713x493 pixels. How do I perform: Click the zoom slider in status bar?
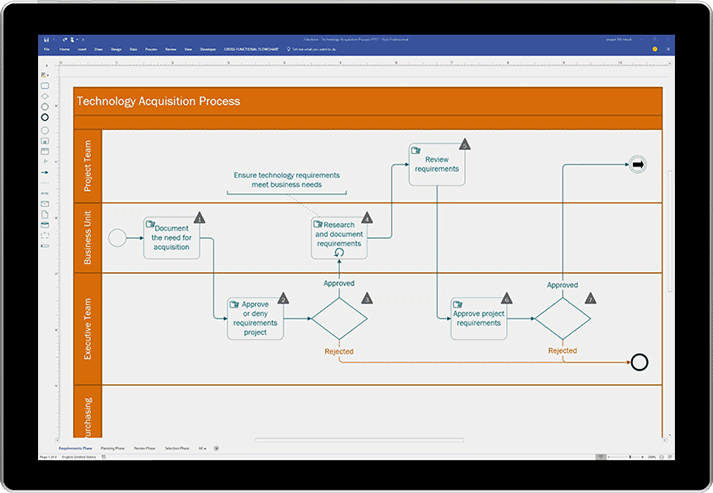[630, 457]
